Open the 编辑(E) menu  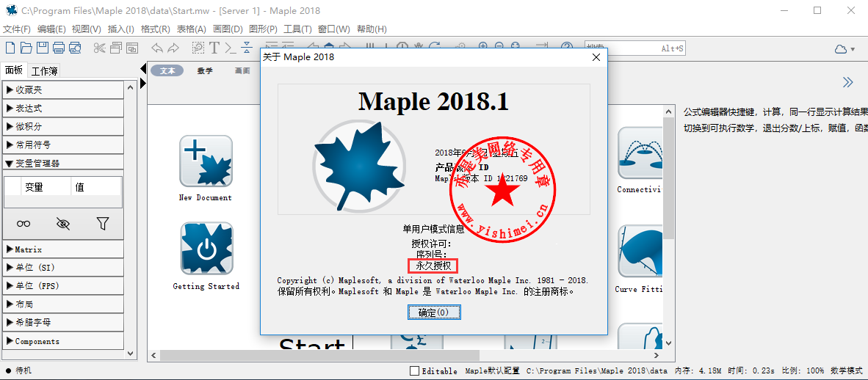[x=51, y=29]
